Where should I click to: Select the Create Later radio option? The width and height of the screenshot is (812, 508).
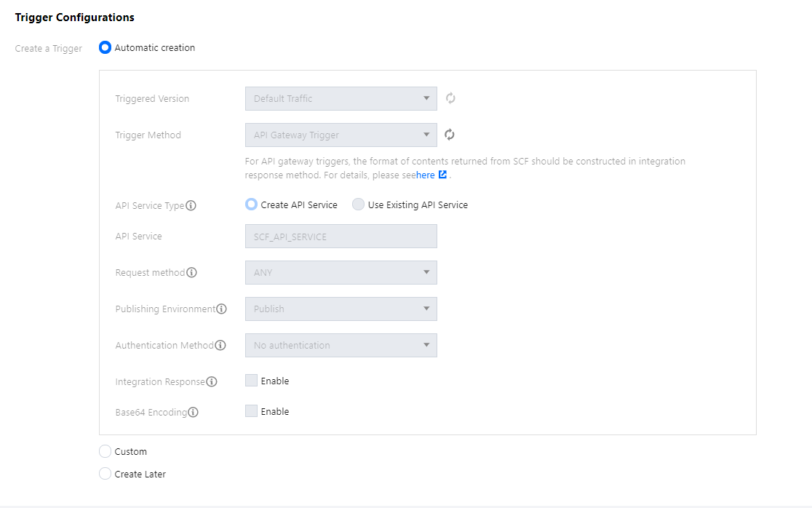point(106,475)
